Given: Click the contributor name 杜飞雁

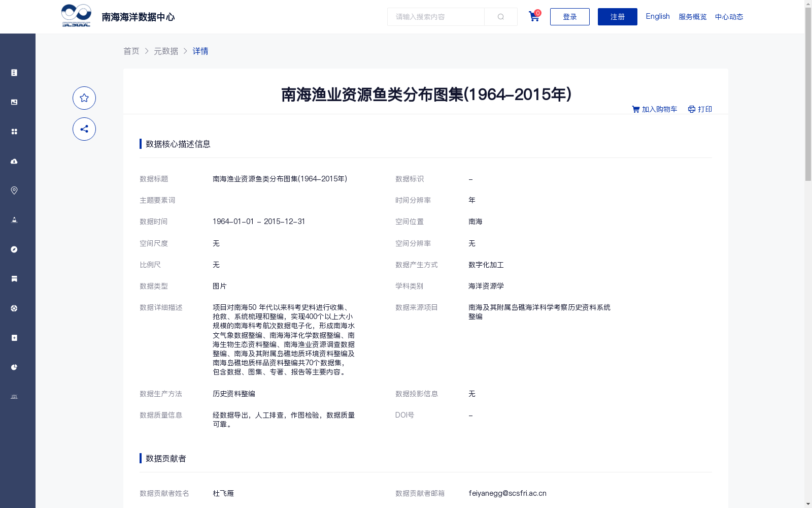Looking at the screenshot, I should 223,493.
